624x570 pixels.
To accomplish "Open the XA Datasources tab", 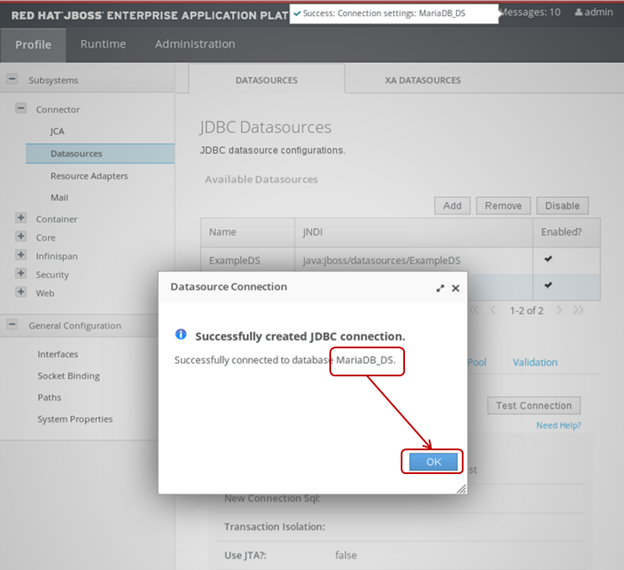I will tap(422, 80).
